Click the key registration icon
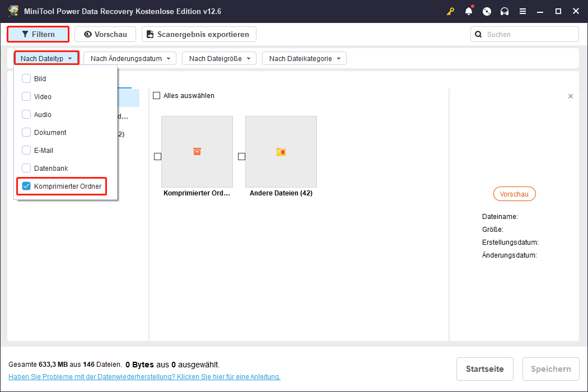Viewport: 588px width, 392px height. (450, 11)
